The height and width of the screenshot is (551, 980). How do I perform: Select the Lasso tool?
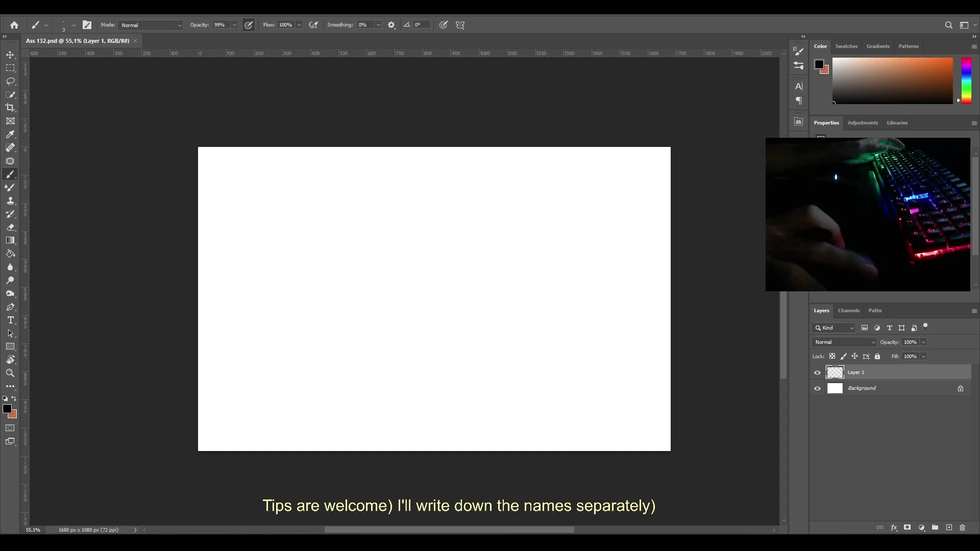[x=10, y=81]
